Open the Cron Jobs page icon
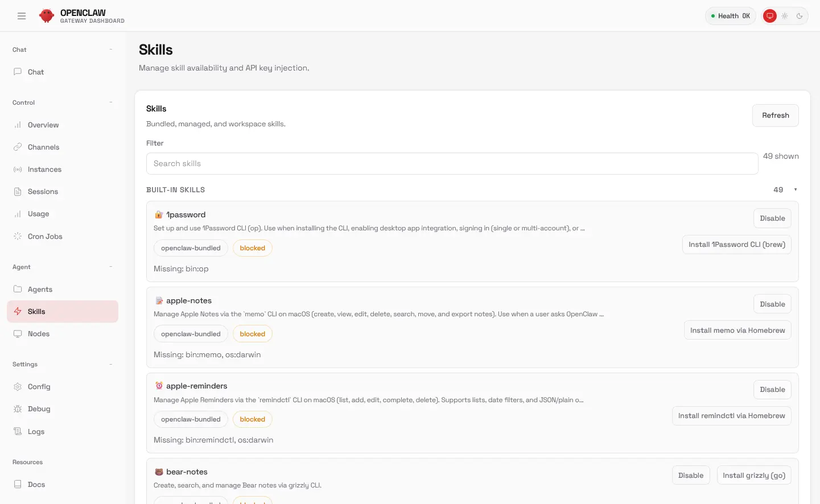This screenshot has height=504, width=820. [x=18, y=236]
